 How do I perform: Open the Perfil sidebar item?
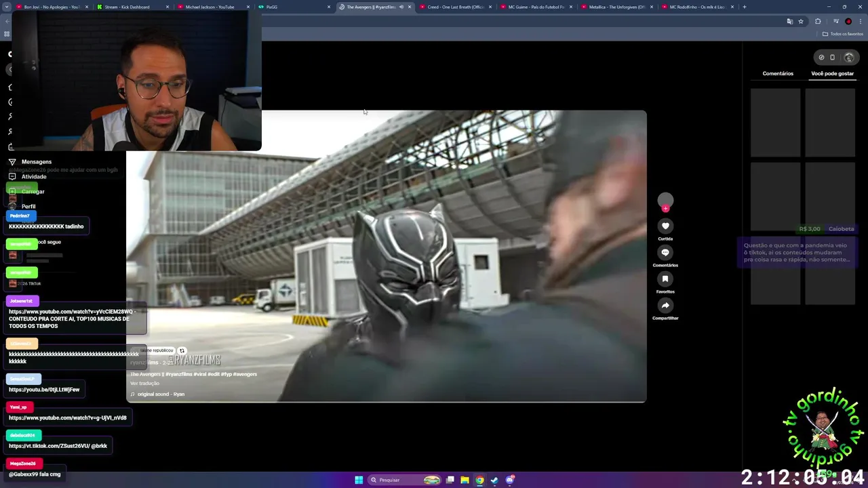click(22, 207)
